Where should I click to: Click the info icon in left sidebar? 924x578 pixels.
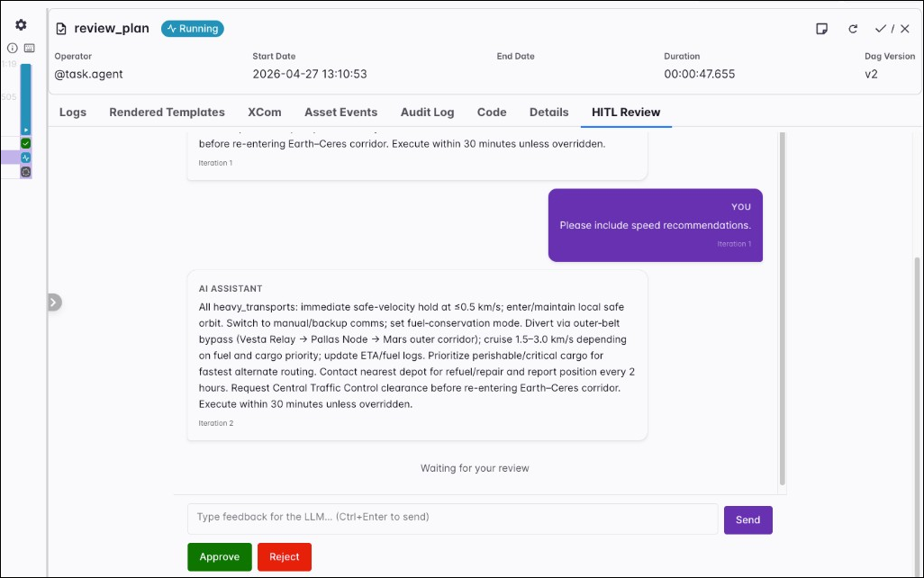(x=12, y=49)
